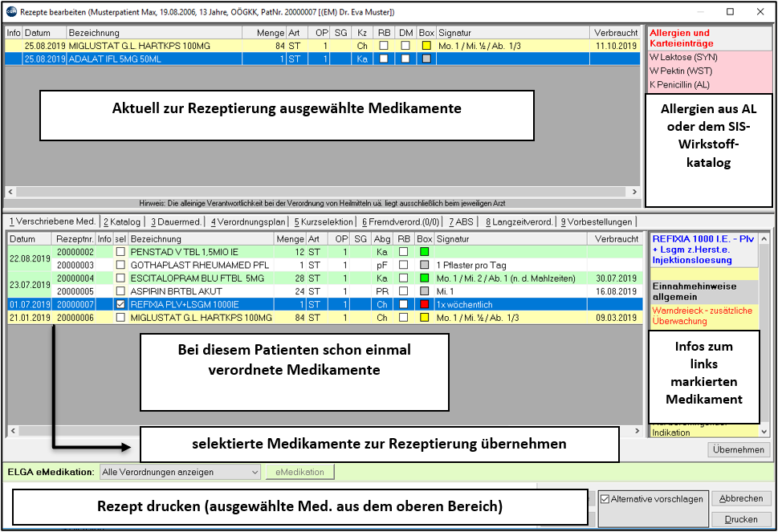Click the Drucken button
Screen dimensions: 778x532
pyautogui.click(x=741, y=519)
